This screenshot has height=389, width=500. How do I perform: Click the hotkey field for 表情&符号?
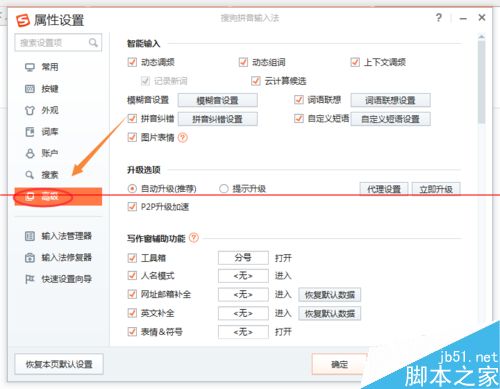pyautogui.click(x=243, y=332)
